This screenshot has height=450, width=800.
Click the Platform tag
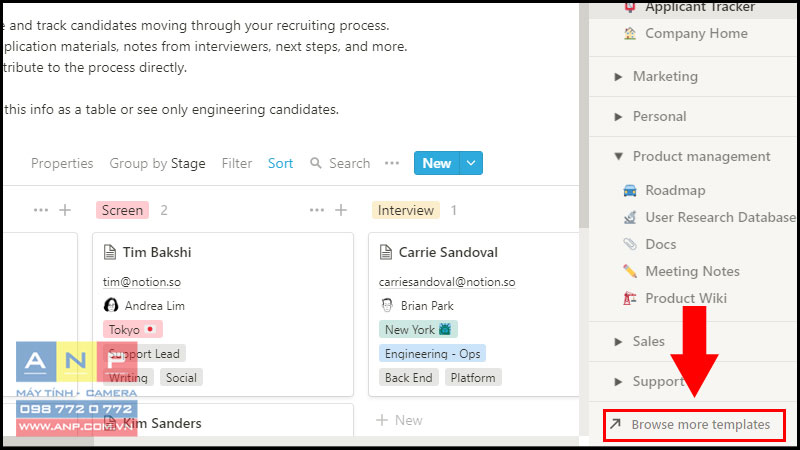[x=473, y=378]
